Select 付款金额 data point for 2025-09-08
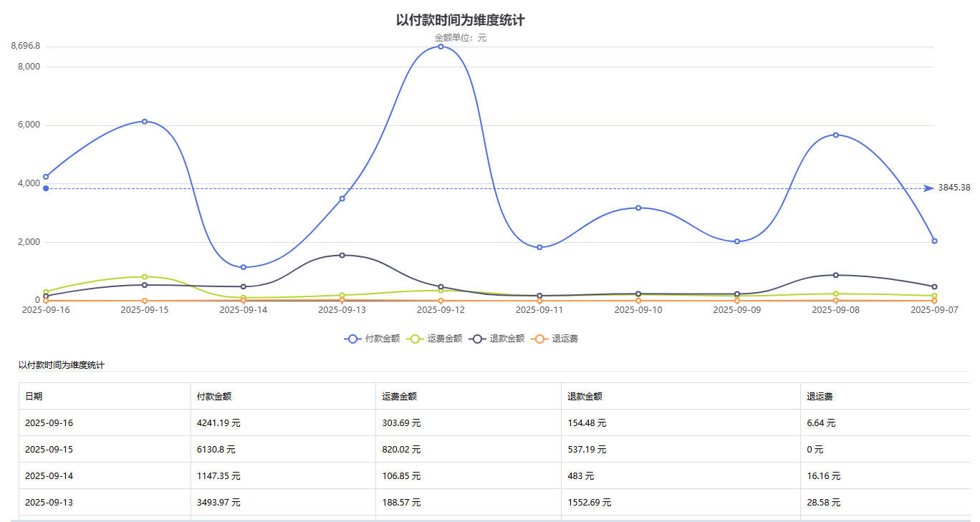 click(x=835, y=135)
